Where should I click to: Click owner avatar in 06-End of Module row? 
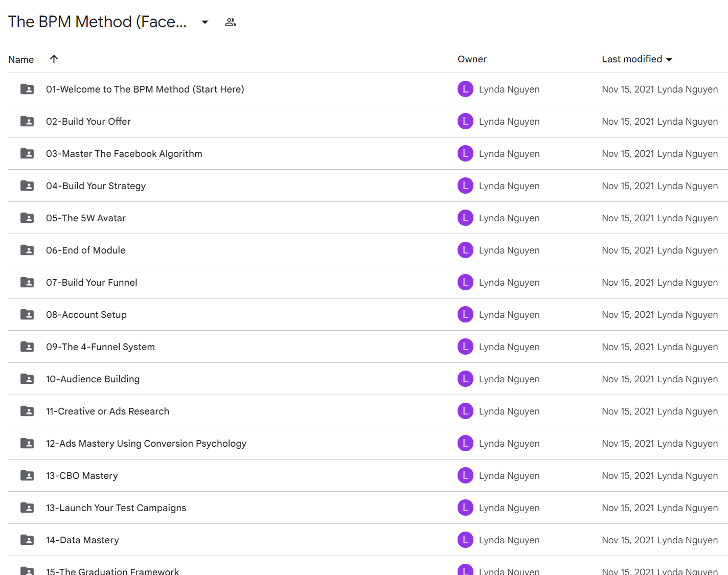point(465,250)
